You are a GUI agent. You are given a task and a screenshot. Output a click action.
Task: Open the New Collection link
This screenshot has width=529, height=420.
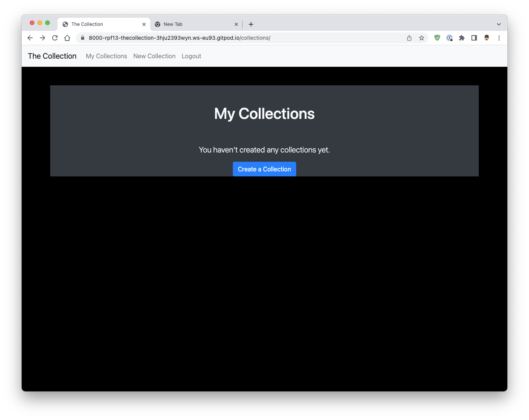tap(154, 56)
